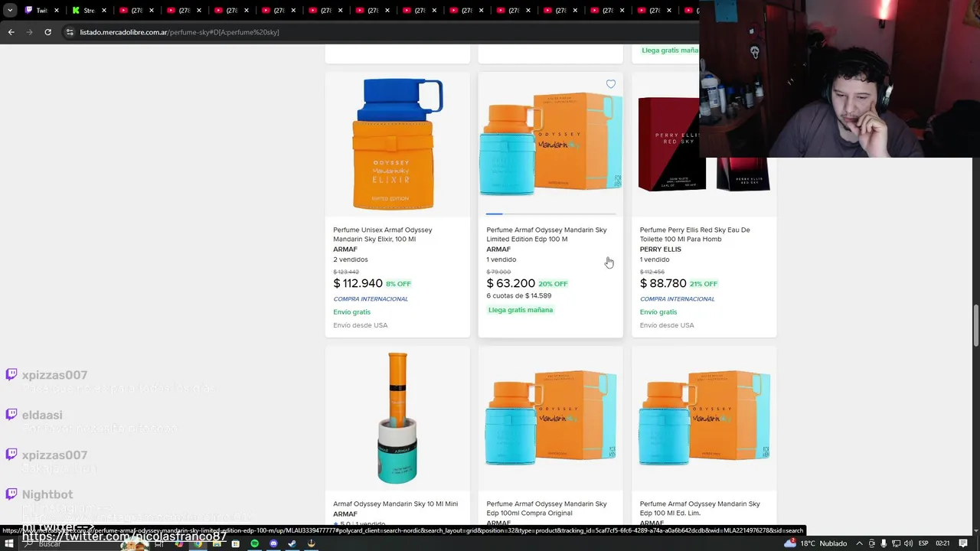Click 'Envío gratis' on the Perry Ellis card
The image size is (980, 551).
(658, 312)
